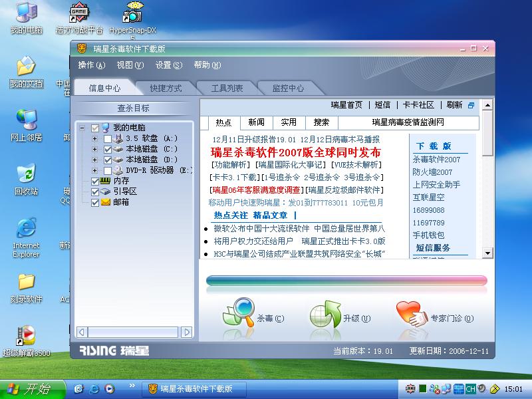Click the 升级 globe upgrade icon
The height and width of the screenshot is (399, 532).
(325, 314)
